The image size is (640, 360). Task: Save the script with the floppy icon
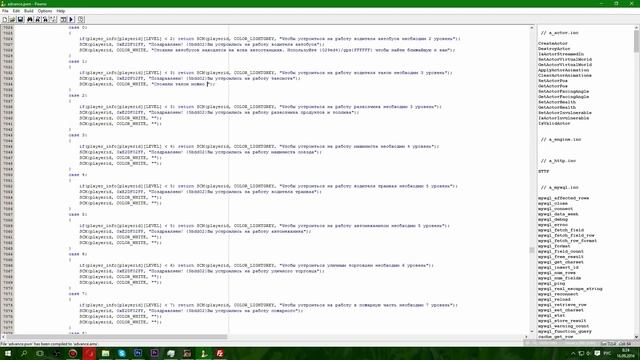pos(20,19)
